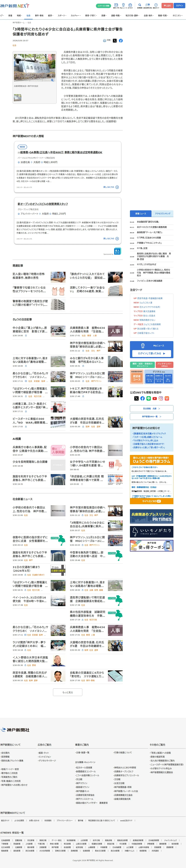The width and height of the screenshot is (186, 868).
Task: Expand the 連載・特集 navigation menu
Action: coord(116,15)
